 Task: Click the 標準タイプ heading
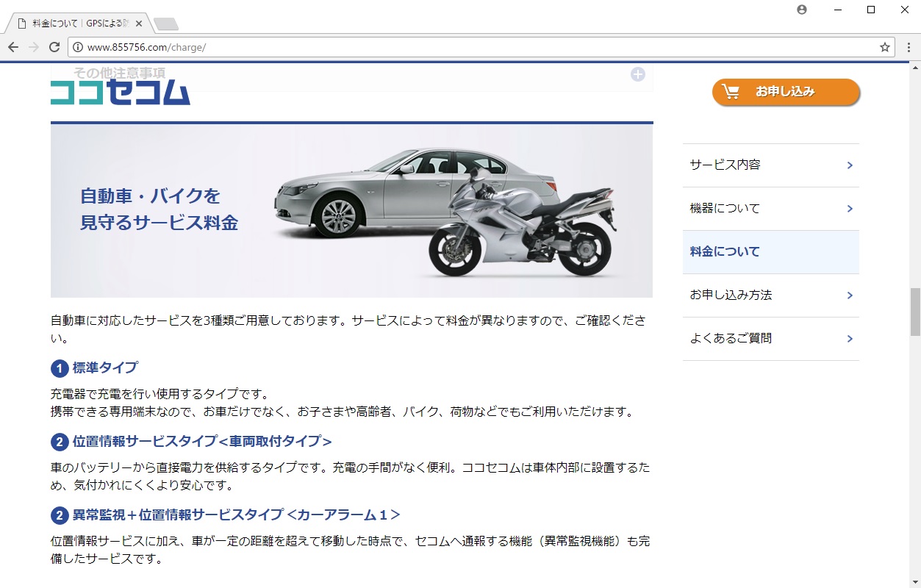(105, 367)
